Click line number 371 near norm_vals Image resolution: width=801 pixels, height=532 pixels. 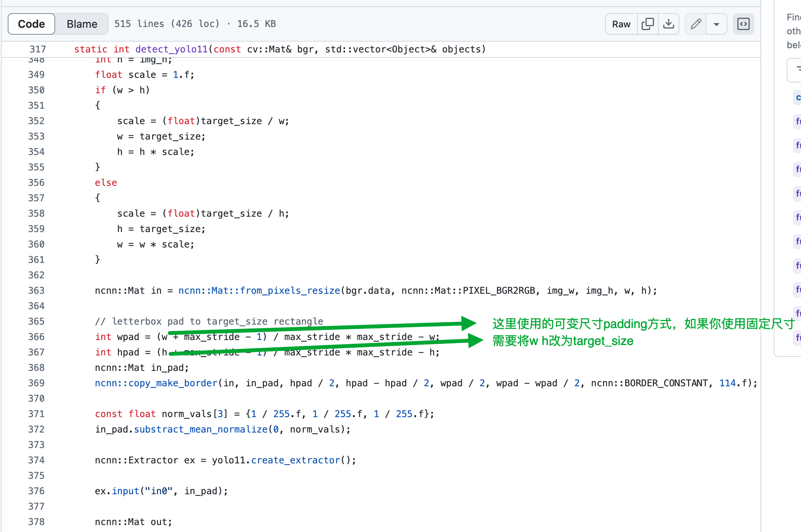click(x=36, y=414)
